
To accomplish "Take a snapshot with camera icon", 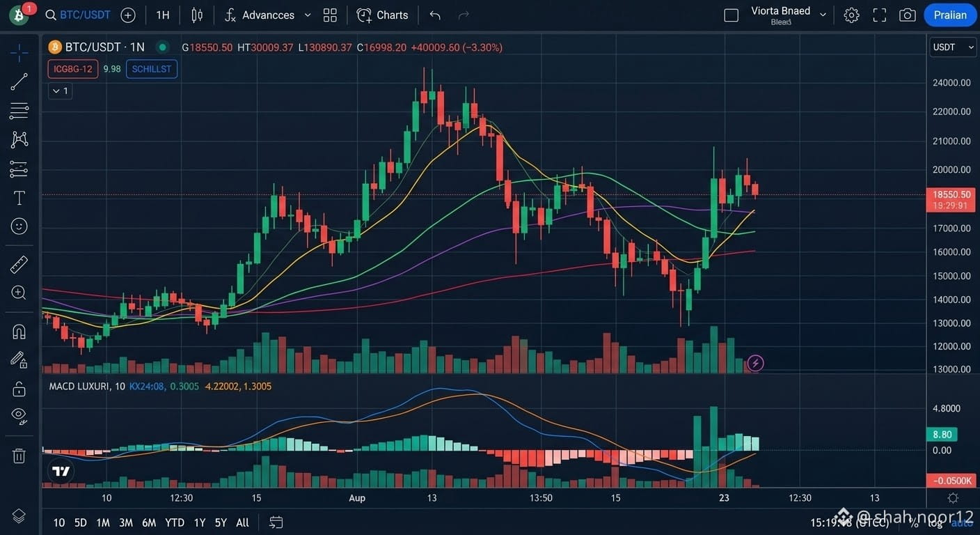I will 907,15.
